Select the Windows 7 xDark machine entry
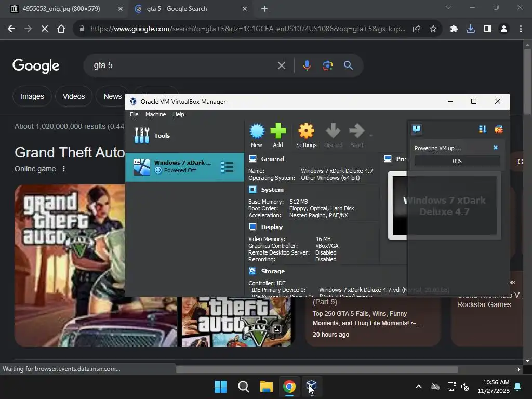 [x=184, y=167]
